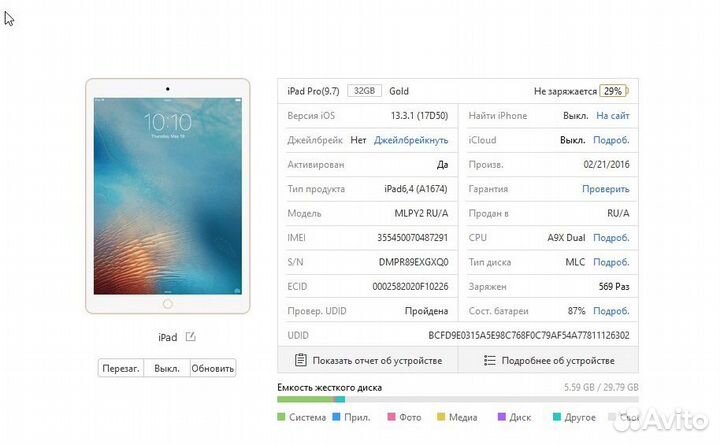Open Подробнее об устройстве

[x=548, y=361]
